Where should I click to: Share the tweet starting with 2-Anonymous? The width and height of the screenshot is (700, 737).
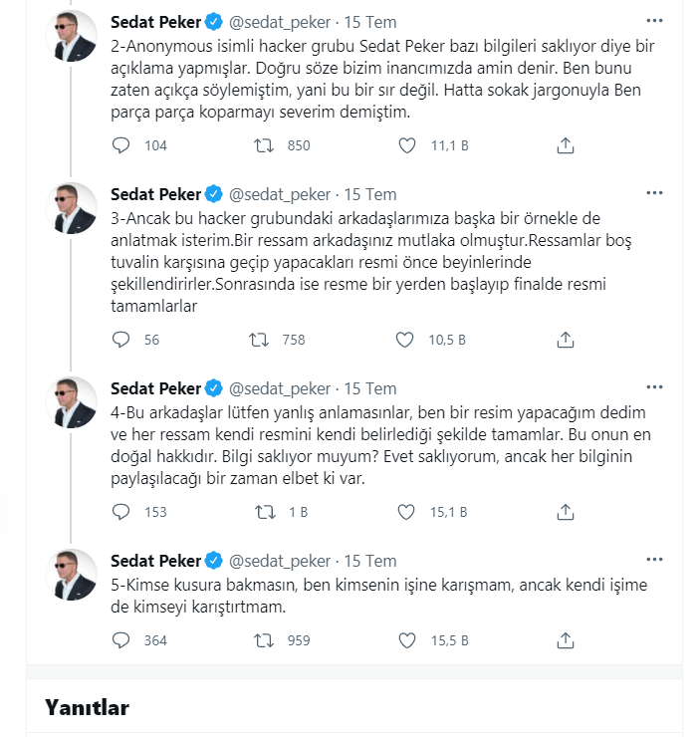pyautogui.click(x=565, y=145)
